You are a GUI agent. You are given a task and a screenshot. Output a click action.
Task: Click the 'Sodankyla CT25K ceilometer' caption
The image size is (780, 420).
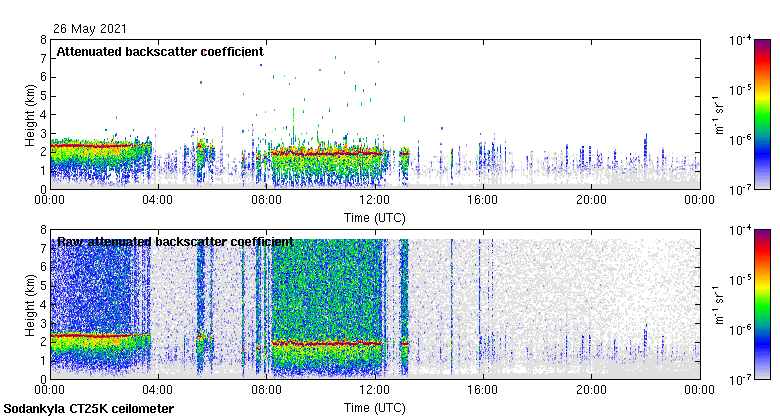coord(89,409)
